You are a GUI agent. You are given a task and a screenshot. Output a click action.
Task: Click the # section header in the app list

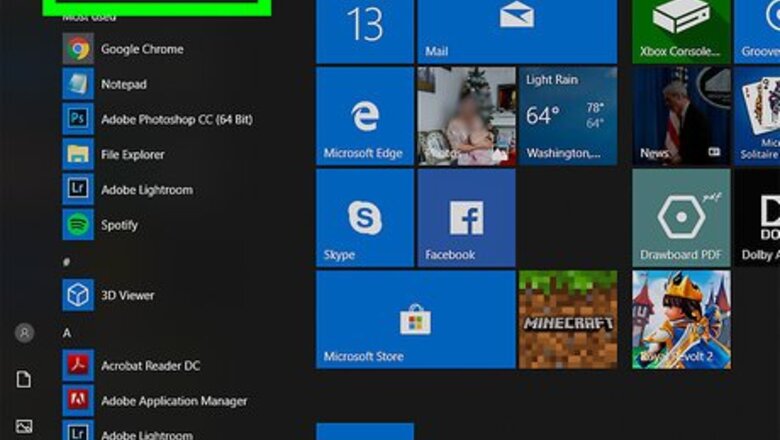click(x=67, y=262)
